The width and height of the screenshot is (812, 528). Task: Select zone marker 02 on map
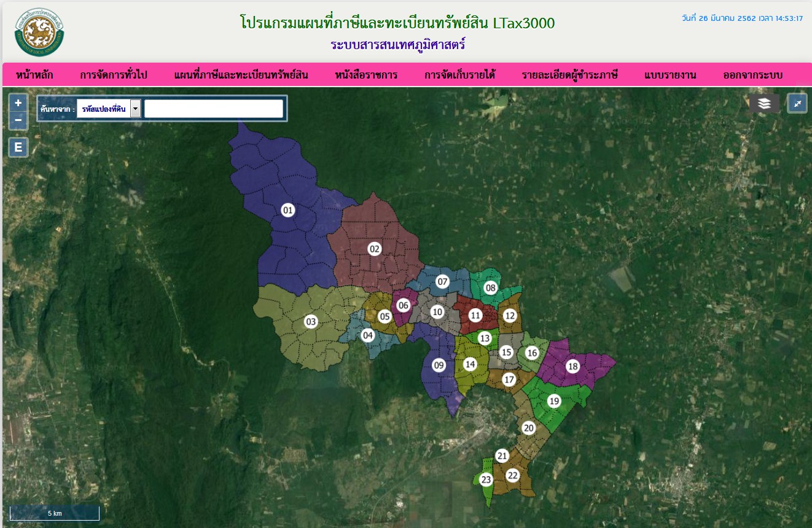[x=375, y=249]
